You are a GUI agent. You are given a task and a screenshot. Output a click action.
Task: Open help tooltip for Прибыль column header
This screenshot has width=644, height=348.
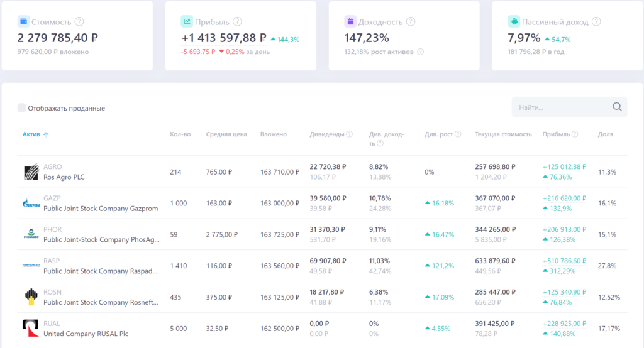pyautogui.click(x=575, y=134)
